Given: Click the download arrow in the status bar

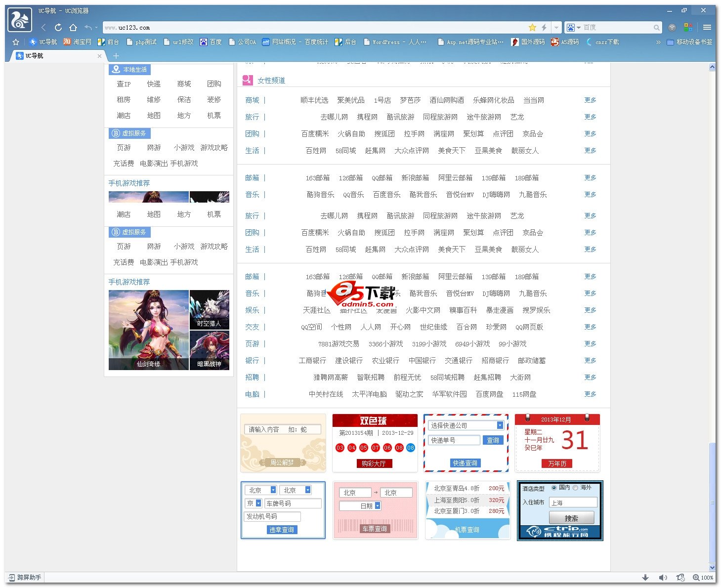Looking at the screenshot, I should pos(645,577).
